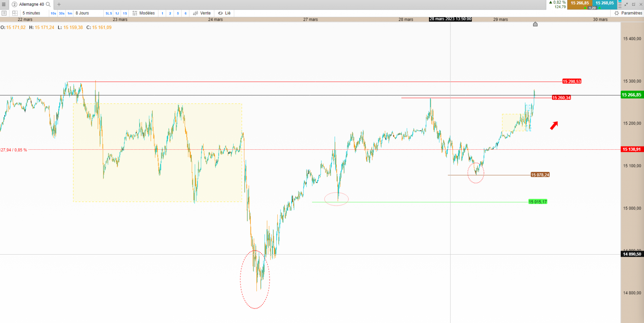Click the shrink window arrows icon

click(626, 4)
